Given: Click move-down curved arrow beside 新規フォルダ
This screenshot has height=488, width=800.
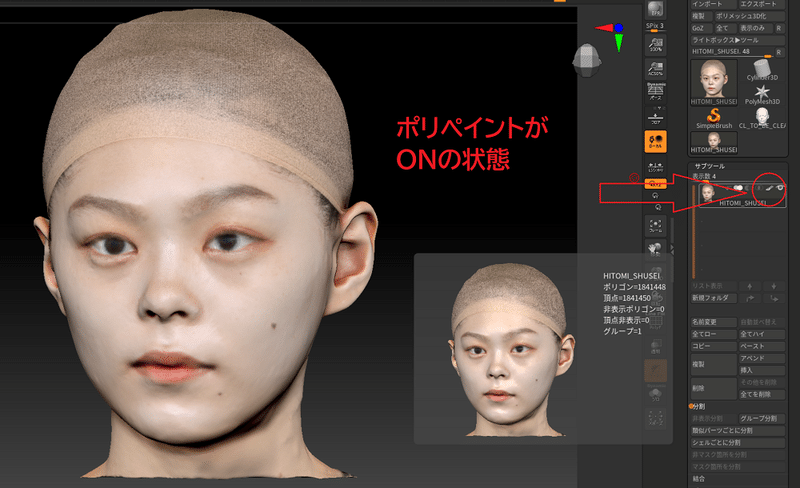Looking at the screenshot, I should coord(773,298).
